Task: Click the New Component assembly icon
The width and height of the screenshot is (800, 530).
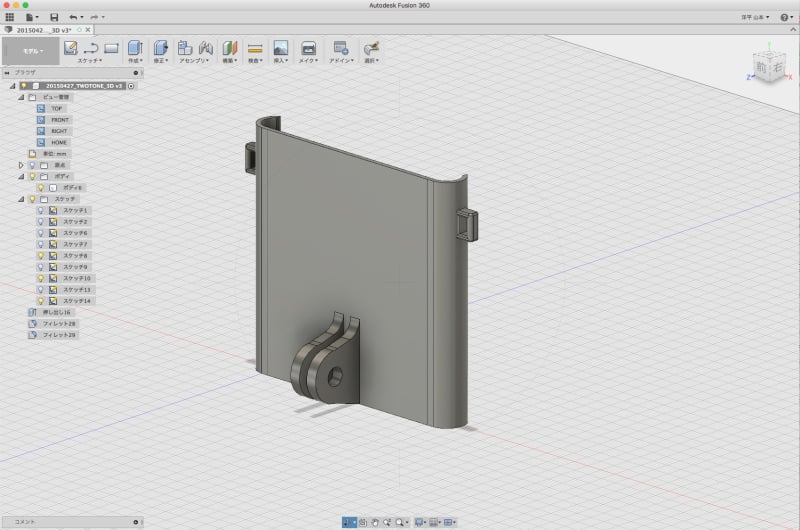Action: coord(185,48)
